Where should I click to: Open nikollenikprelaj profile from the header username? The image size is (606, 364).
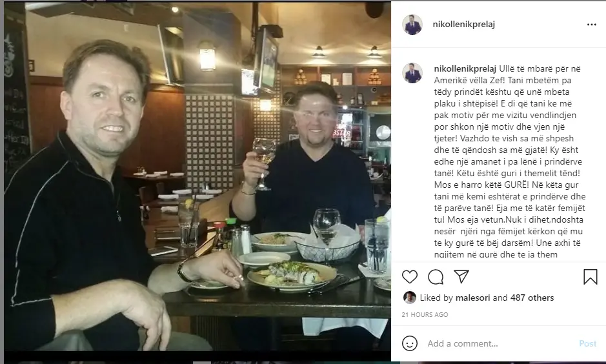pyautogui.click(x=464, y=24)
